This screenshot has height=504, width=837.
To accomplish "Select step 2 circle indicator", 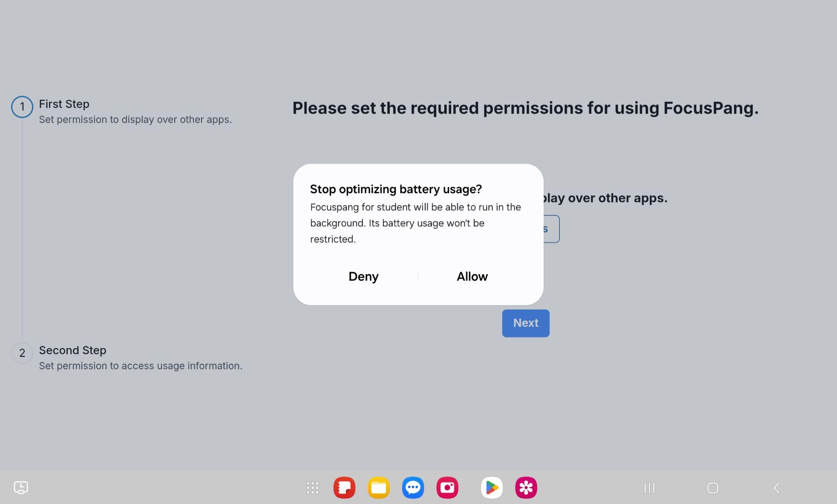I will 22,353.
